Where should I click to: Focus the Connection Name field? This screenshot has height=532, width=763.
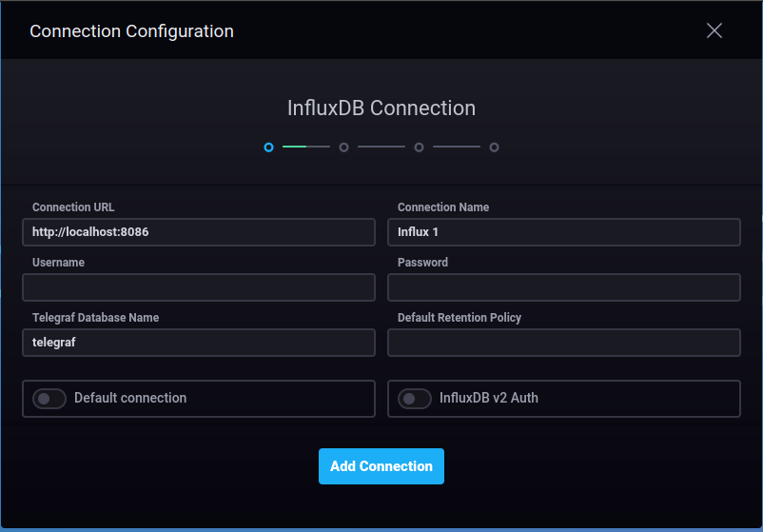point(564,232)
